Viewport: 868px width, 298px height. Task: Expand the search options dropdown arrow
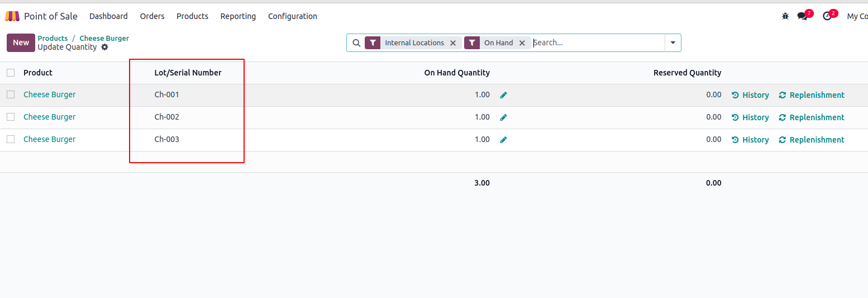point(673,43)
